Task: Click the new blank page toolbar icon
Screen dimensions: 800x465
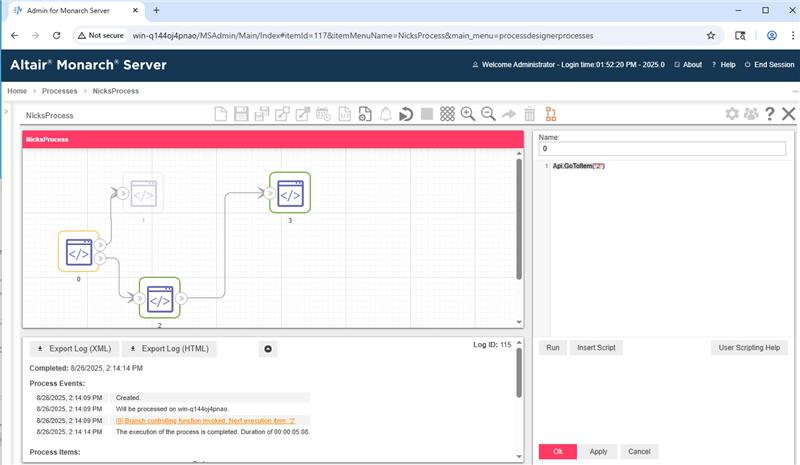Action: click(220, 114)
